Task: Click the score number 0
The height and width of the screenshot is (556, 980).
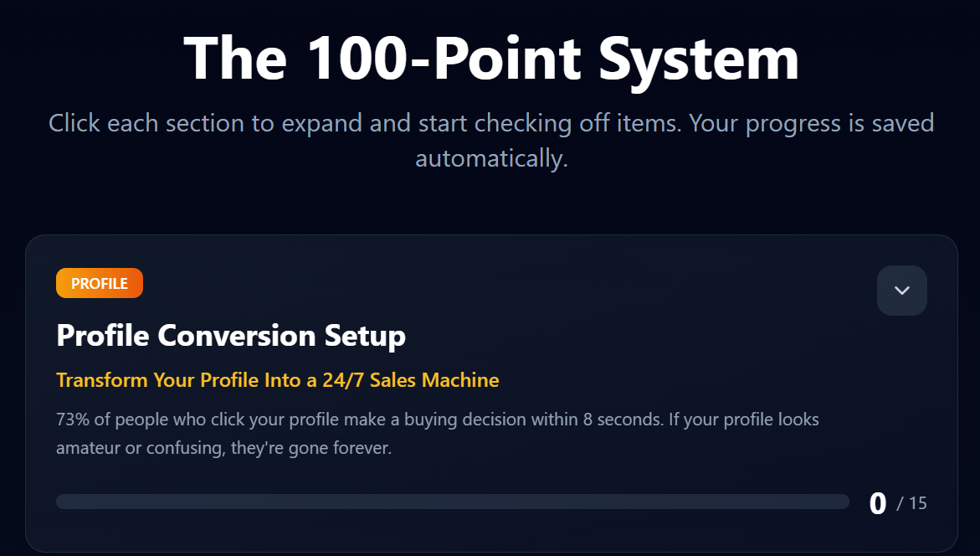Action: 877,503
